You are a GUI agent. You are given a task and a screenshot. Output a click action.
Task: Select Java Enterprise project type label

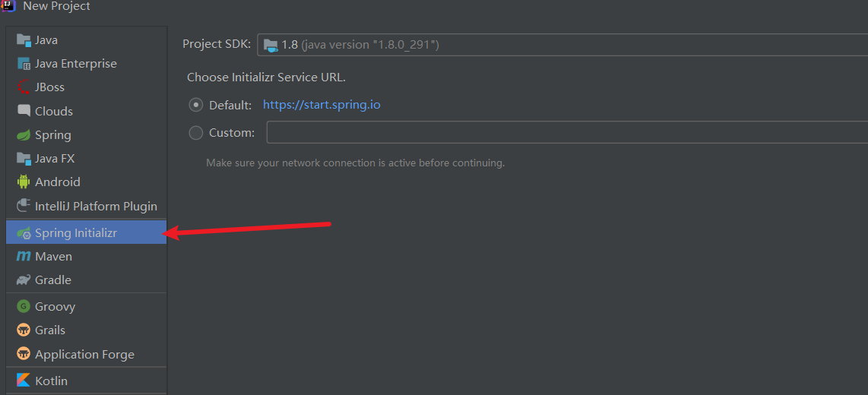pos(76,64)
